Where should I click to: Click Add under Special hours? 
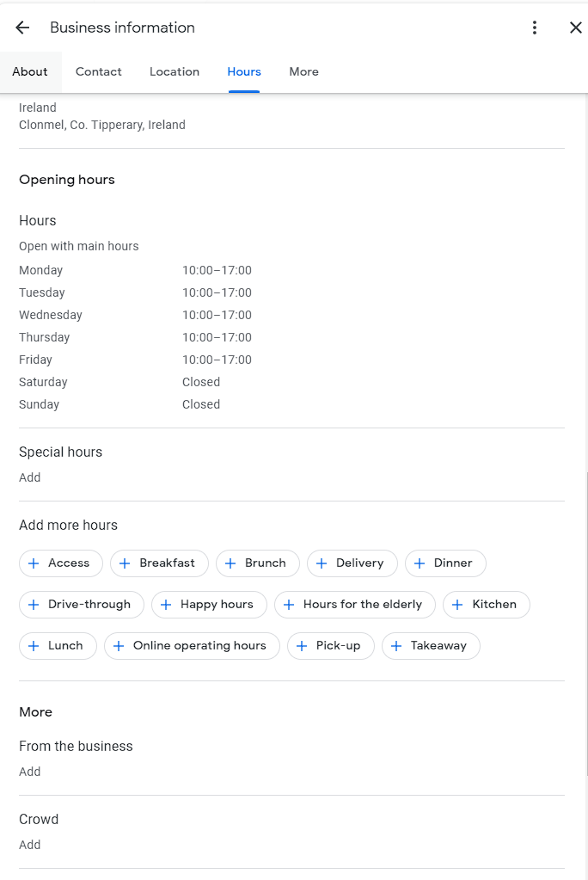tap(30, 477)
